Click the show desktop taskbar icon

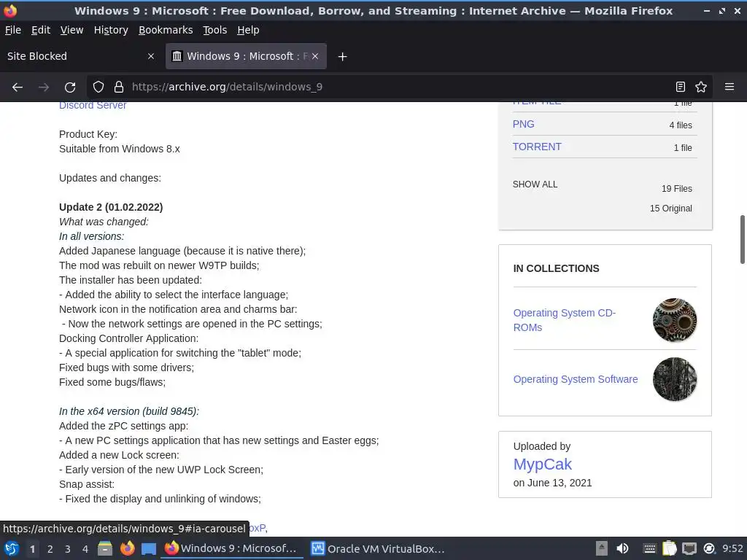click(x=149, y=548)
